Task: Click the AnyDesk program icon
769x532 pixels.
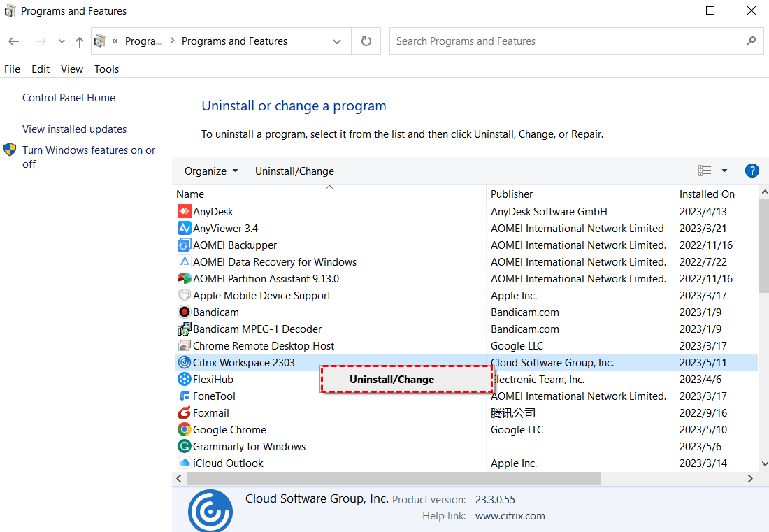Action: [184, 212]
